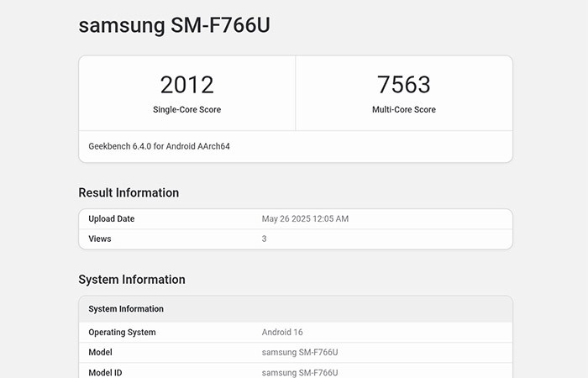The height and width of the screenshot is (378, 588).
Task: Select the Android 16 value
Action: (282, 333)
